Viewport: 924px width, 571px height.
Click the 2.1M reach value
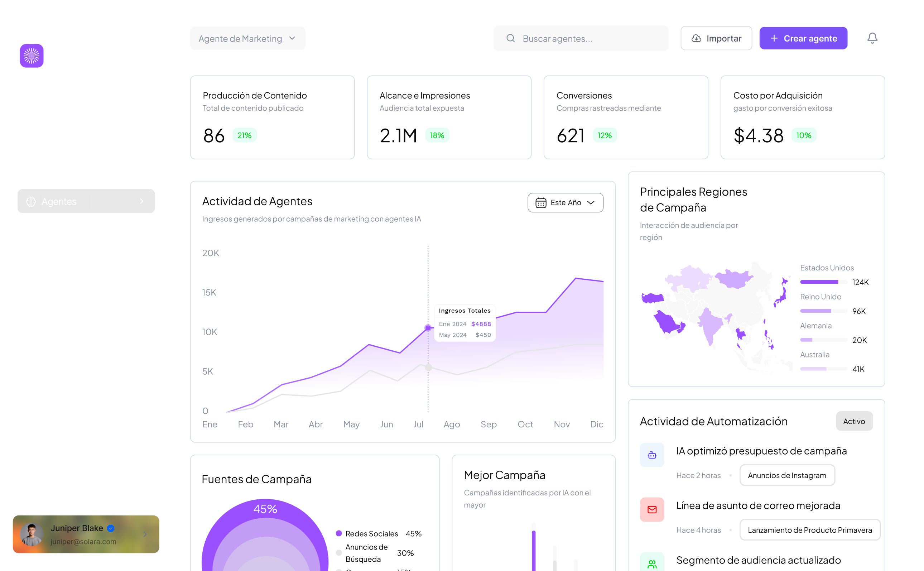[399, 135]
